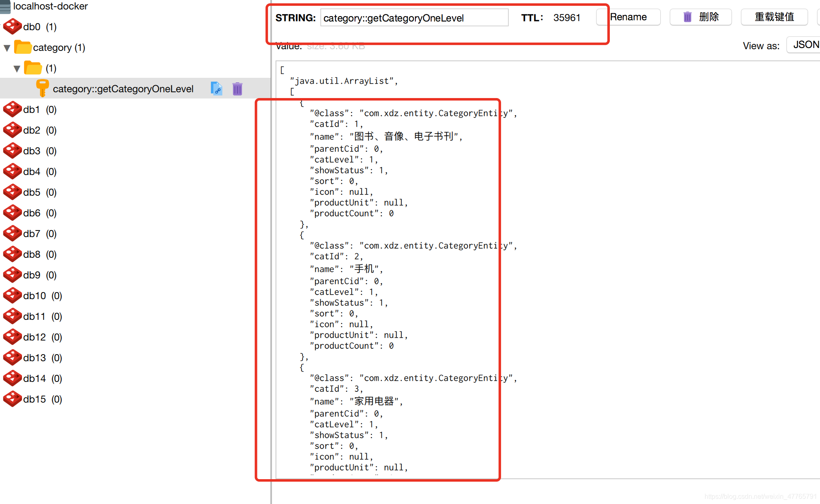Click the purple trash icon in selected key row
820x504 pixels.
click(237, 89)
